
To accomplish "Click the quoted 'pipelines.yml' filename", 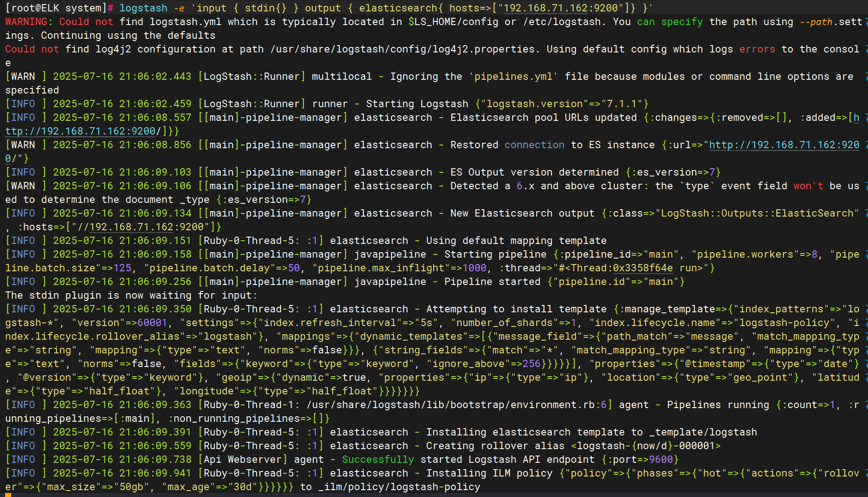I will point(513,77).
